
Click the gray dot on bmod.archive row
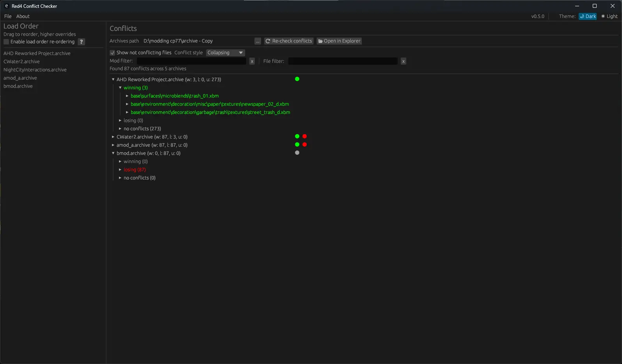(x=297, y=153)
